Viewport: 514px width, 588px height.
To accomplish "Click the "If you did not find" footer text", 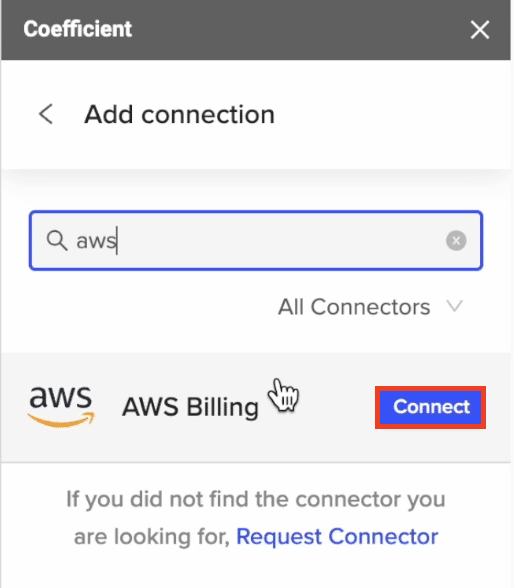I will [x=256, y=500].
